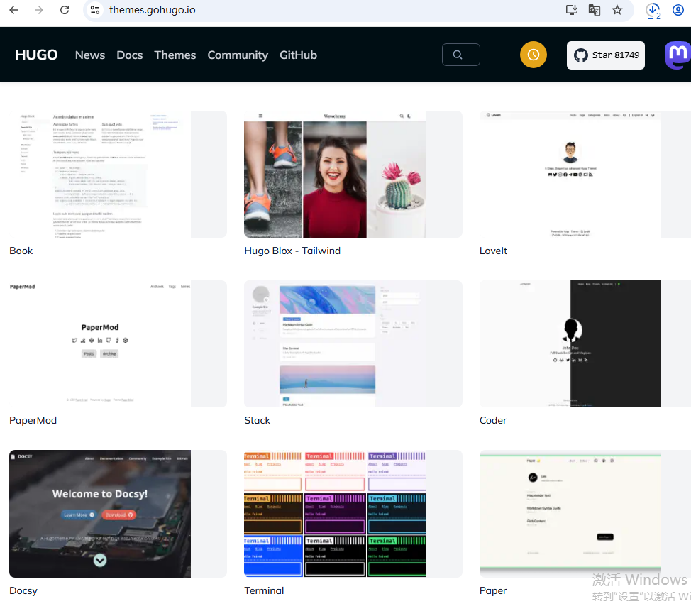Click the Docsy theme title

23,591
